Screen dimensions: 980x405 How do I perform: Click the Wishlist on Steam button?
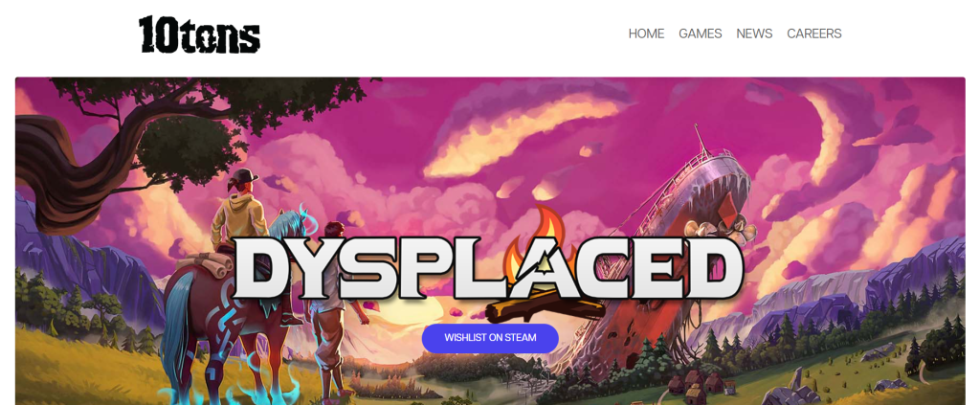click(490, 338)
